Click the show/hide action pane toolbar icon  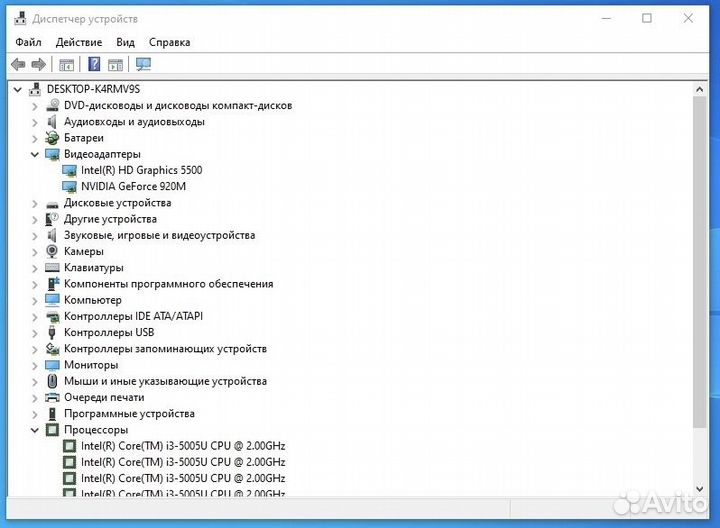[115, 65]
